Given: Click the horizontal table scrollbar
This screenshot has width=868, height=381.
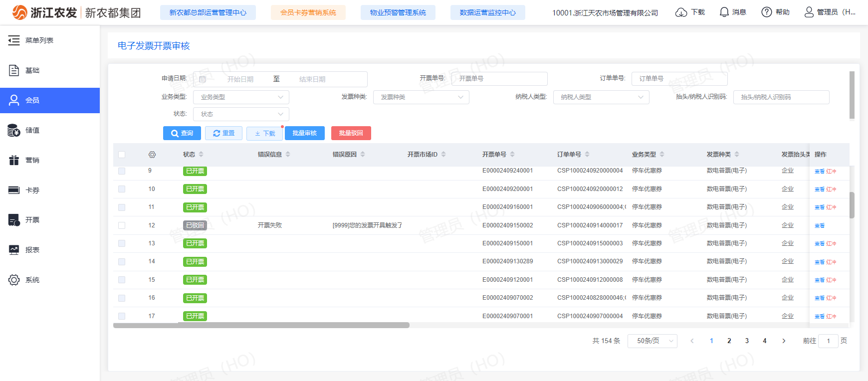Looking at the screenshot, I should [261, 325].
